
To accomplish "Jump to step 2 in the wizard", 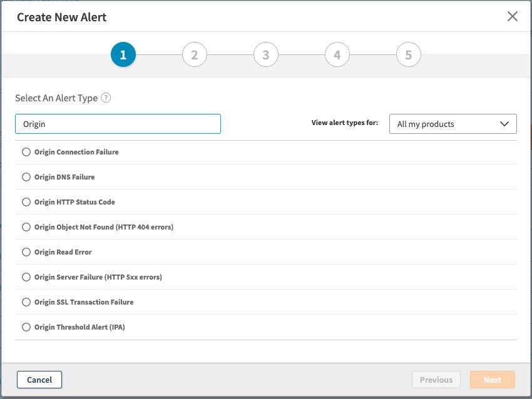I will (194, 55).
